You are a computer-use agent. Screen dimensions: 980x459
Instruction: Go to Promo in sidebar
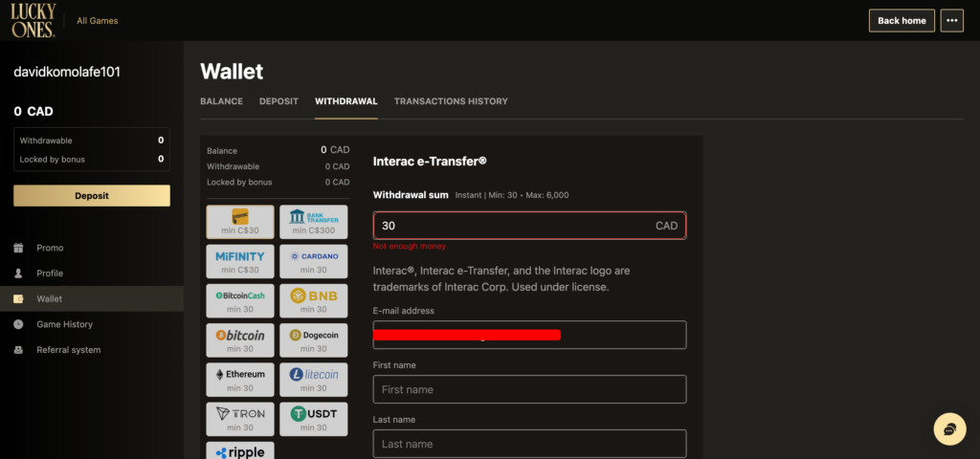(50, 248)
